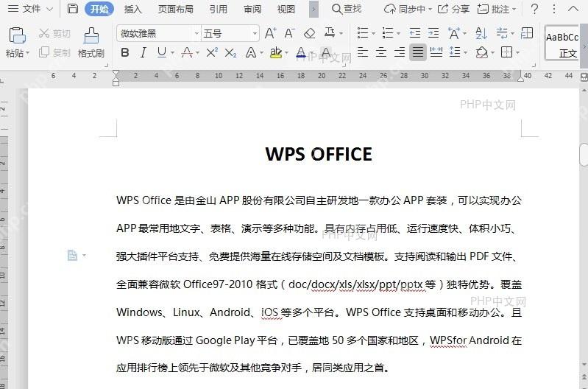Click the Chinese layout A icon

point(454,33)
